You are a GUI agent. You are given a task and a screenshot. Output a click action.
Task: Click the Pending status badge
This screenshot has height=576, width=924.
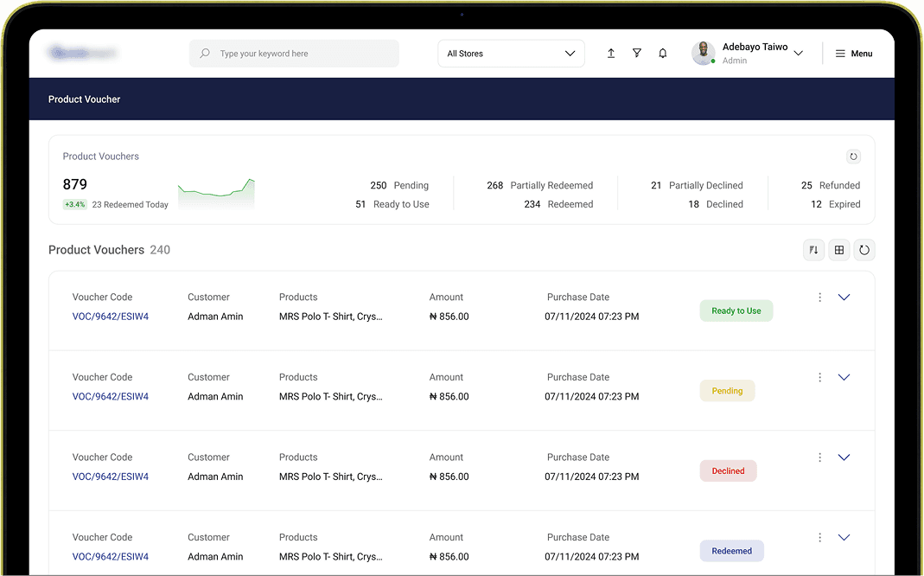point(727,391)
